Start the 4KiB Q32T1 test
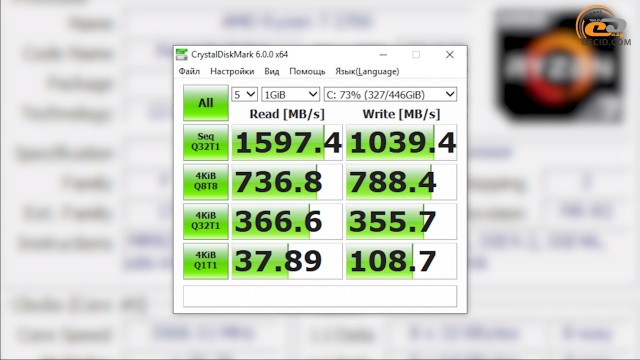The width and height of the screenshot is (640, 360). click(206, 221)
